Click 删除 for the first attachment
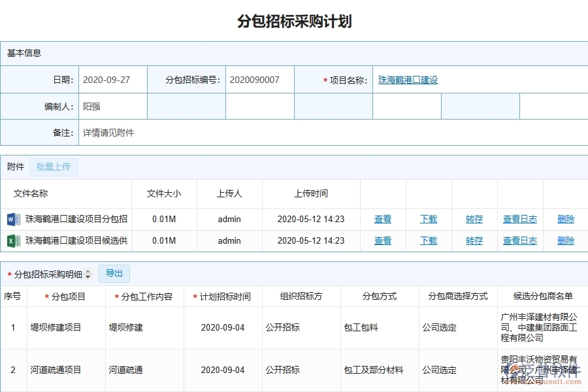588x392 pixels. click(x=564, y=219)
